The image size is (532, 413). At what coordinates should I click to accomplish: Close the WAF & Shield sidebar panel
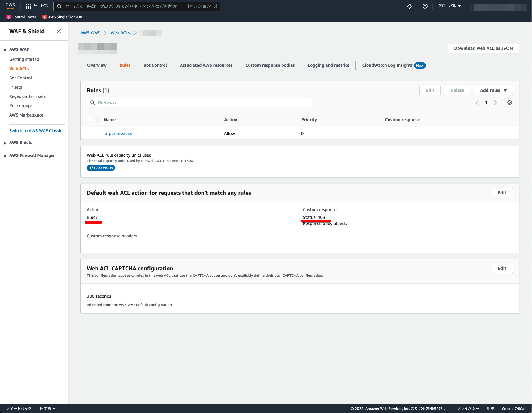58,31
